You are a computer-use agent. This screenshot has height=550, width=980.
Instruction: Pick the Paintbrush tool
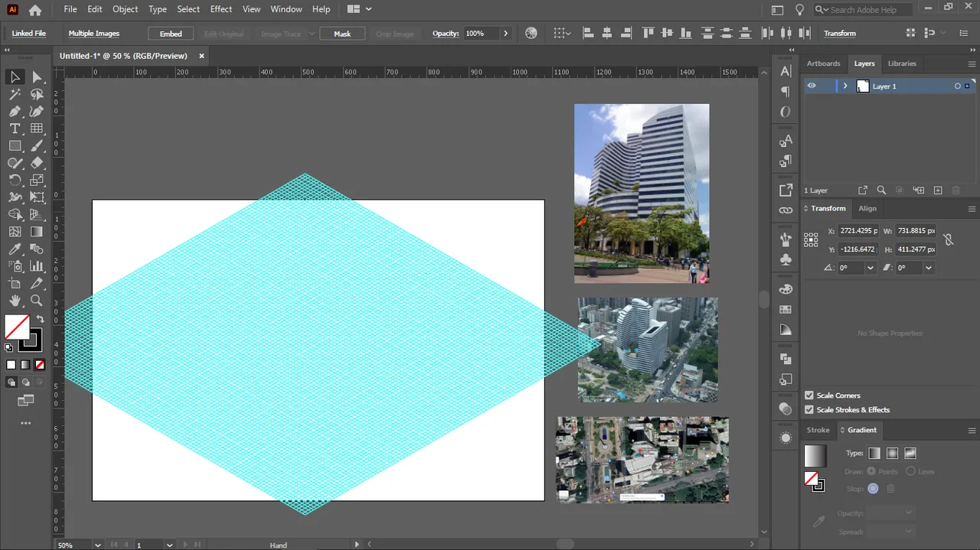37,145
